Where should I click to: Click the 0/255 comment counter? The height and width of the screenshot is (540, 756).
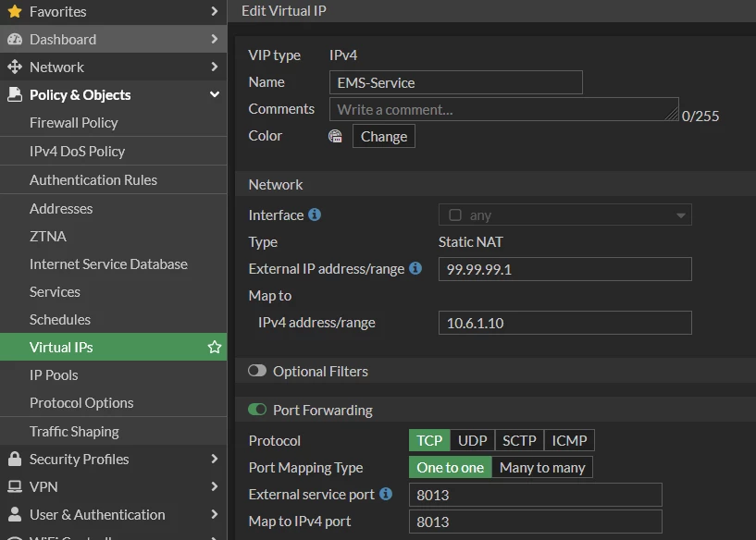pyautogui.click(x=700, y=117)
